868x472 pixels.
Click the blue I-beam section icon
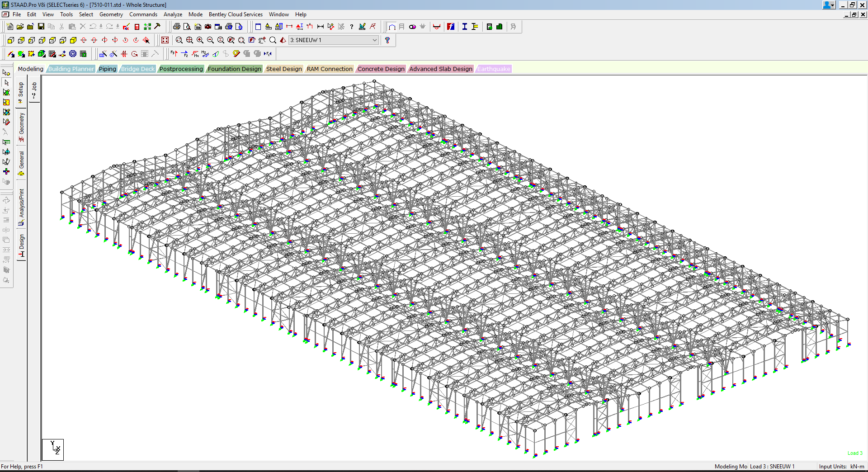(464, 27)
